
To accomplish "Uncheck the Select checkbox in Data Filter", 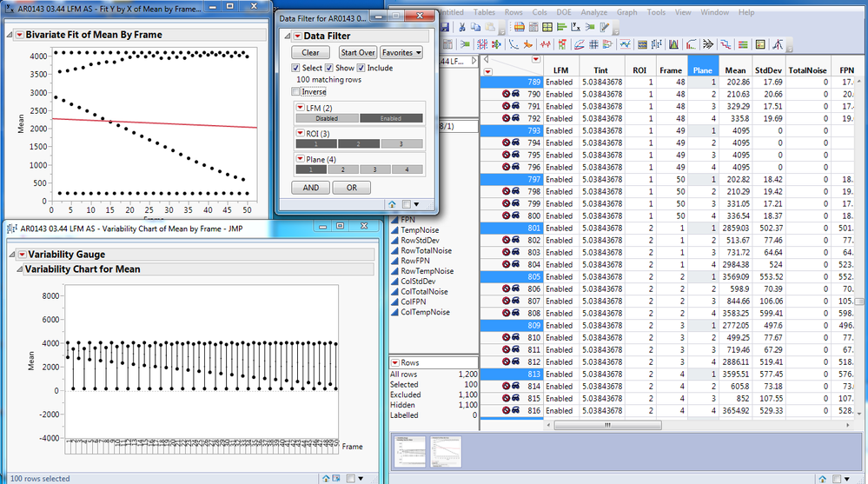I will click(295, 68).
